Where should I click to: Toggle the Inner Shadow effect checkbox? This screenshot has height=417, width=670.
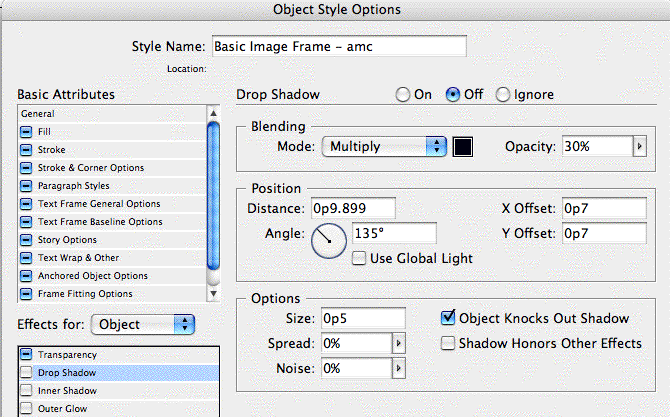click(26, 391)
